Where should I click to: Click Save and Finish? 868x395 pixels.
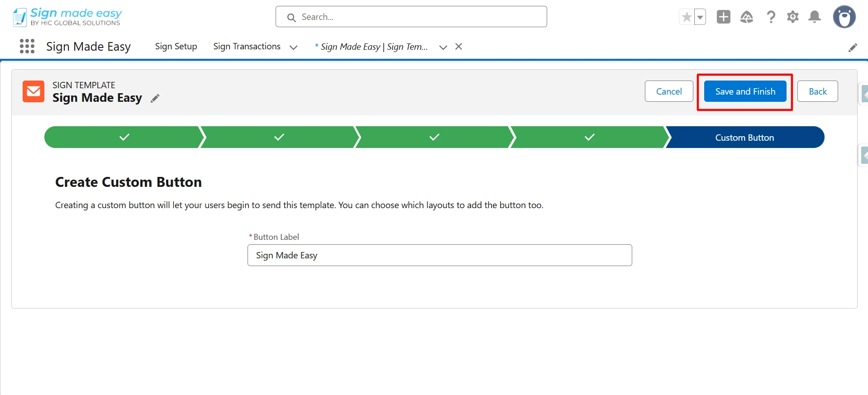(x=745, y=91)
